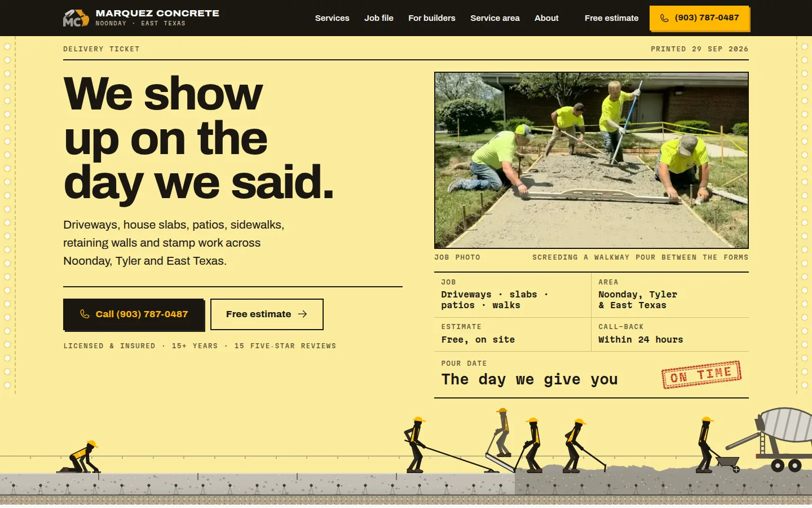This screenshot has height=508, width=812.
Task: Click the 'PRINTED 29 SEP 2026' text
Action: tap(700, 49)
